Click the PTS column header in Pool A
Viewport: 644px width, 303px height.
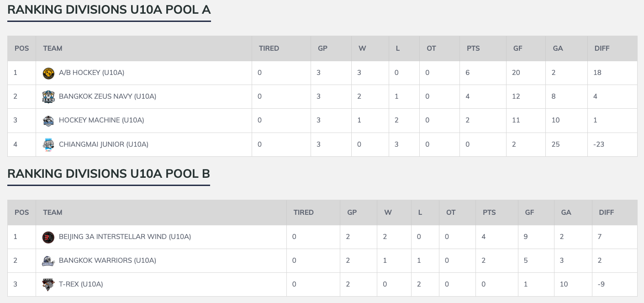pyautogui.click(x=473, y=48)
